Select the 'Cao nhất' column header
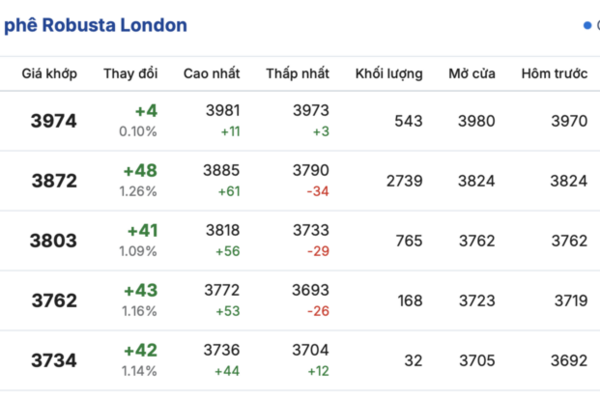Image resolution: width=600 pixels, height=400 pixels. tap(211, 74)
